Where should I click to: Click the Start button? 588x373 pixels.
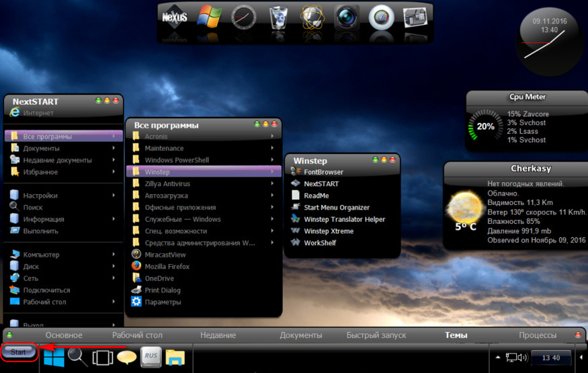[18, 352]
